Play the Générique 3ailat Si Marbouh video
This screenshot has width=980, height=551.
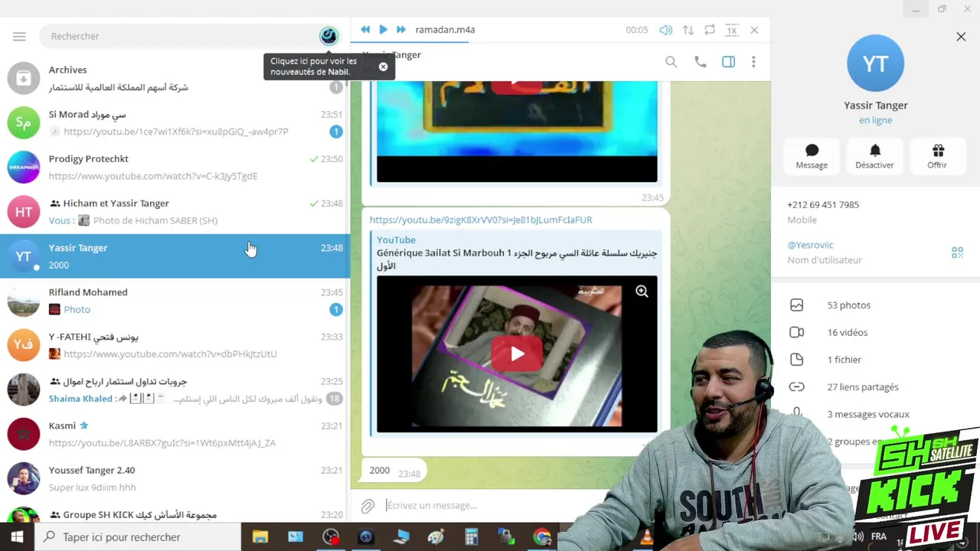(517, 354)
